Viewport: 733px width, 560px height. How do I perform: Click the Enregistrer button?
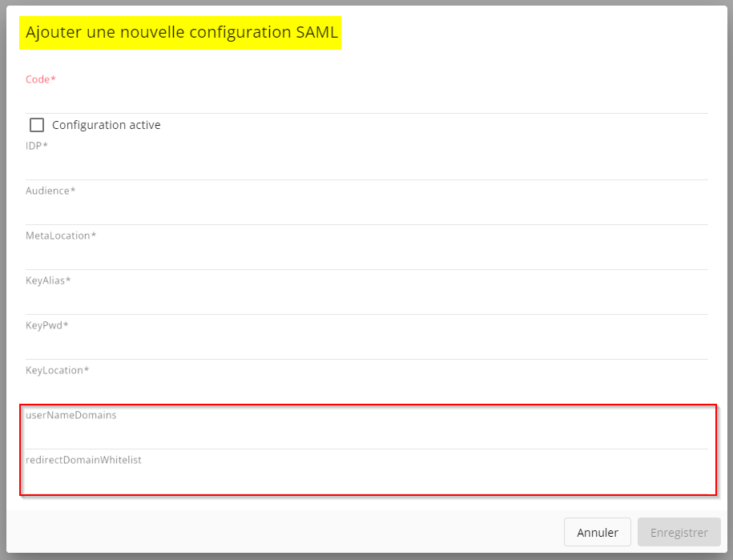click(x=679, y=532)
